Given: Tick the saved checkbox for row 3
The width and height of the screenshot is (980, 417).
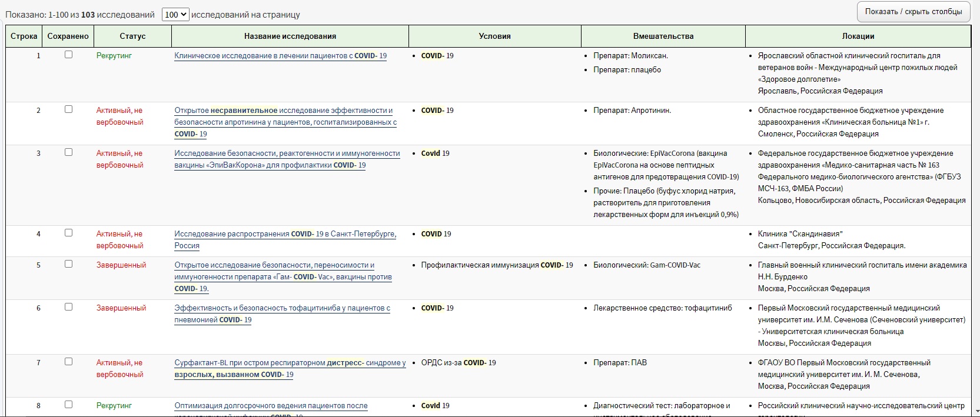Looking at the screenshot, I should point(68,152).
